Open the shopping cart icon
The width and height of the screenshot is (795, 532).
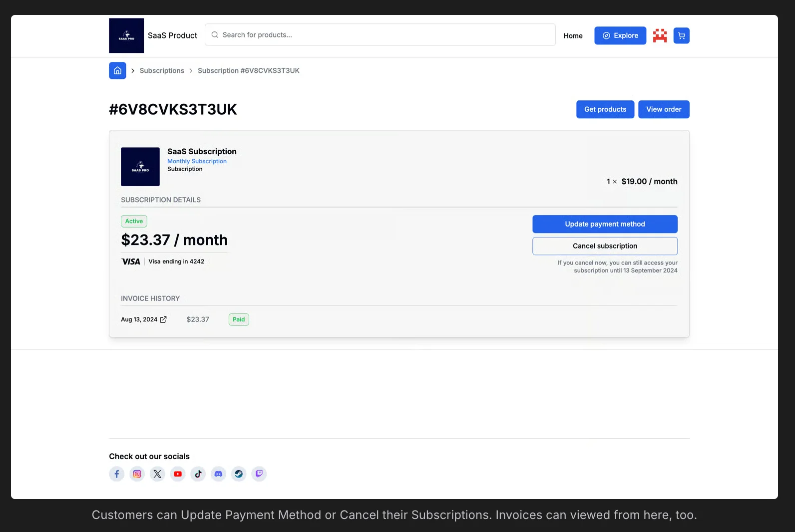click(681, 35)
